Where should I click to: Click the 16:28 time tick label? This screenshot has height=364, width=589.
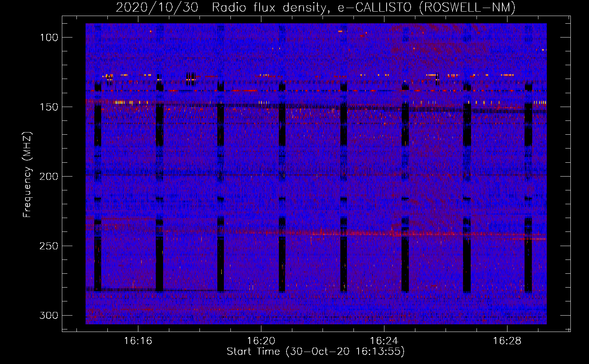(507, 341)
